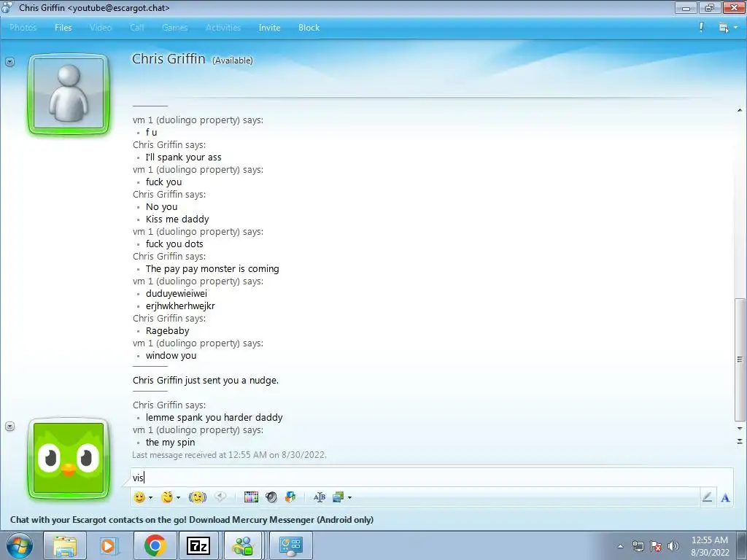Open the wink selector icon

(x=167, y=497)
